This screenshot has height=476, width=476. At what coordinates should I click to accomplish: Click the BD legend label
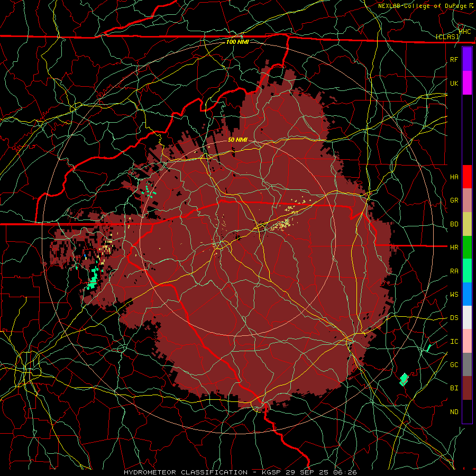point(454,224)
